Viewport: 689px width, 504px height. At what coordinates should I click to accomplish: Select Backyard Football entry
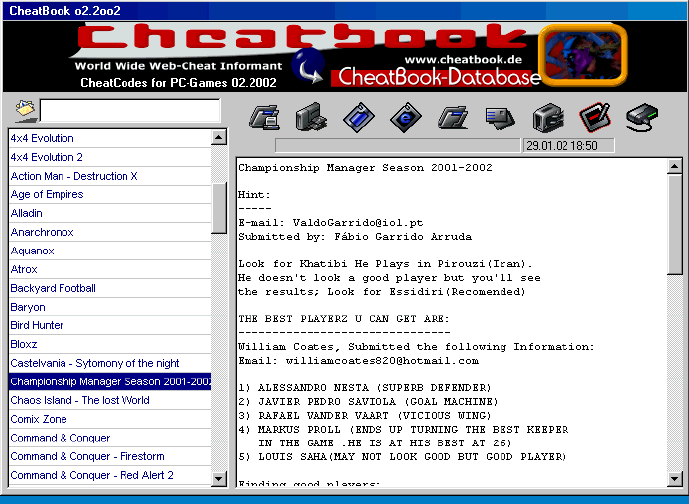(x=110, y=288)
